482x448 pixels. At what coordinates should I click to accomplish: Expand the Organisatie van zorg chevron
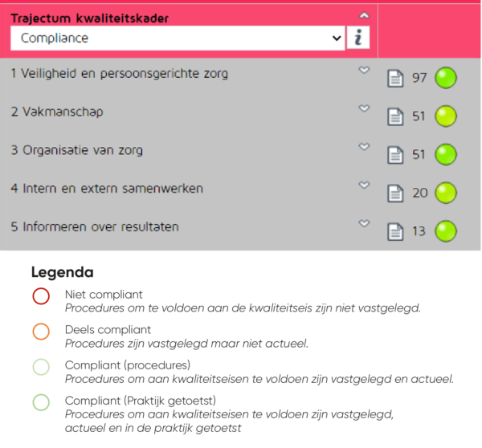pyautogui.click(x=364, y=147)
